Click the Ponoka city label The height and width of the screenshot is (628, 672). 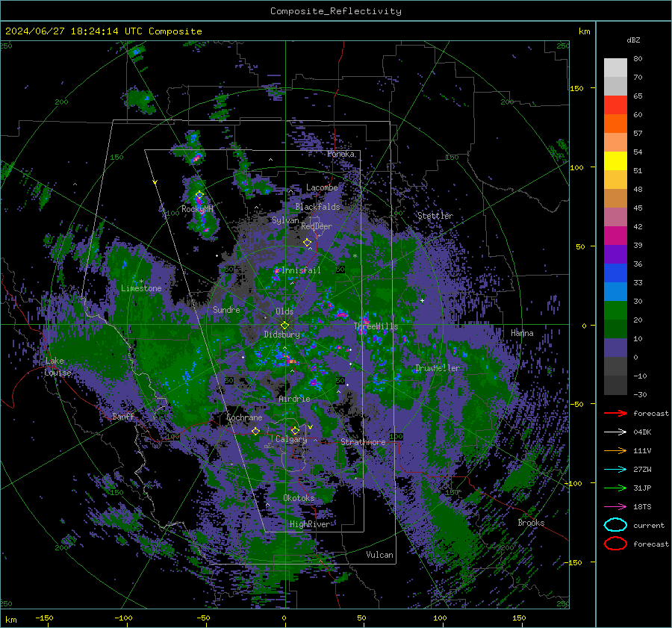click(x=340, y=154)
